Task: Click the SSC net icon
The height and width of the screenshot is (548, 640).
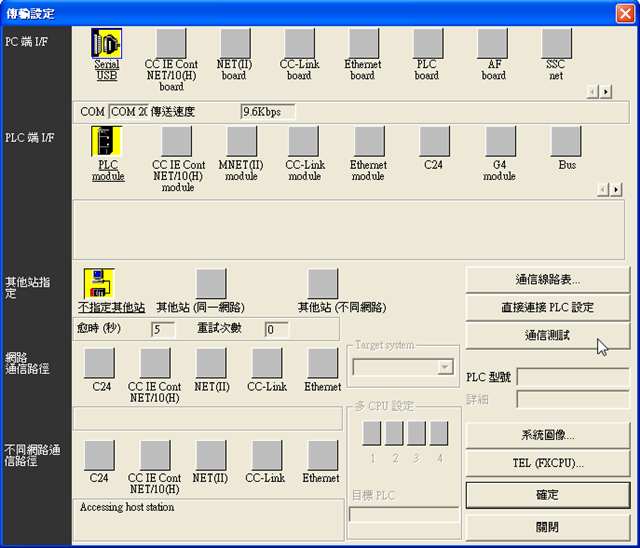Action: 555,44
